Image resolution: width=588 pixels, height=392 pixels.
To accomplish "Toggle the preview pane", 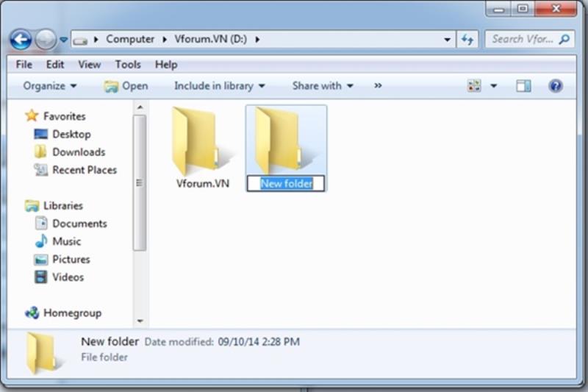I will point(523,86).
